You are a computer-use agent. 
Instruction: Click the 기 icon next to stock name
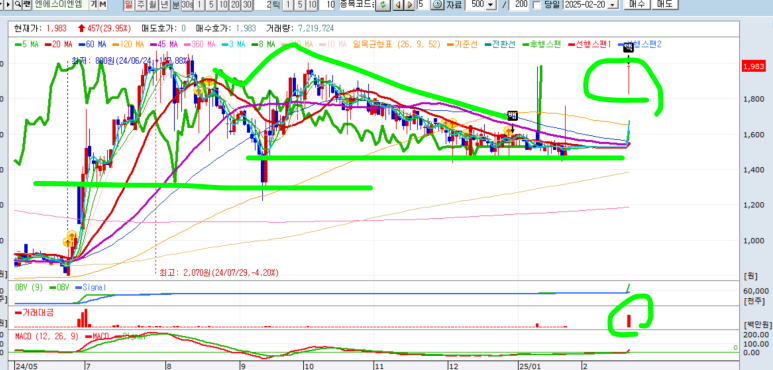(x=93, y=4)
